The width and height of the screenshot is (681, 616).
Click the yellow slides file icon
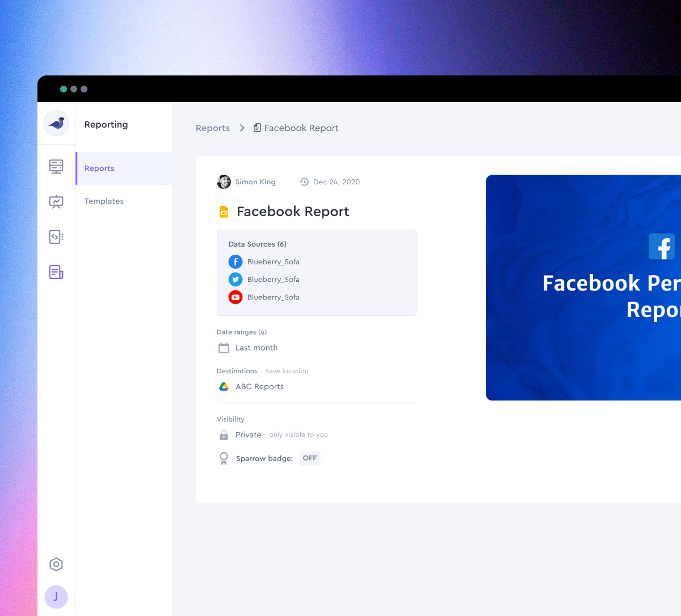(x=224, y=212)
